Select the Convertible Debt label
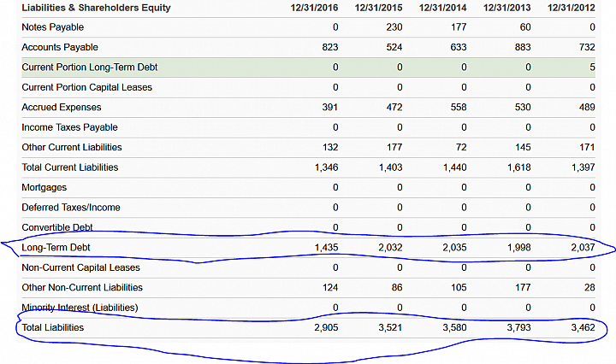Screen dimensions: 616x364 click(57, 227)
